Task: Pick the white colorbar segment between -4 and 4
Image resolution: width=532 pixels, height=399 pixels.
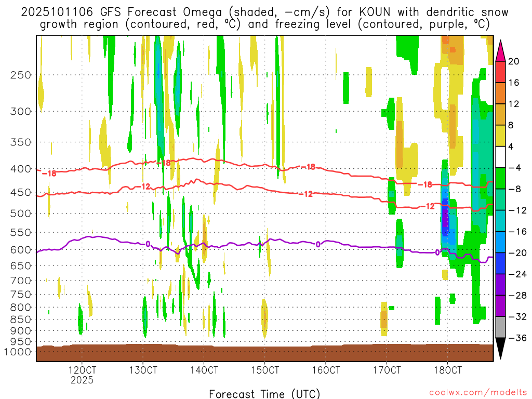Action: 501,157
